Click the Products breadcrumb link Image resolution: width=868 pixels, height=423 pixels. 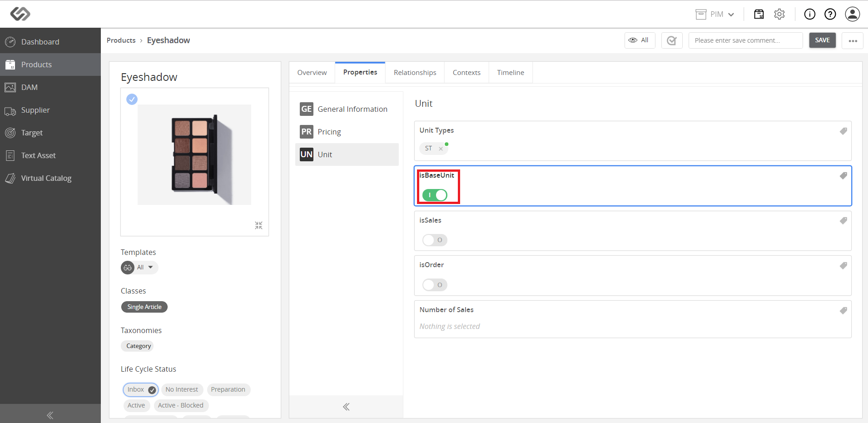tap(121, 40)
